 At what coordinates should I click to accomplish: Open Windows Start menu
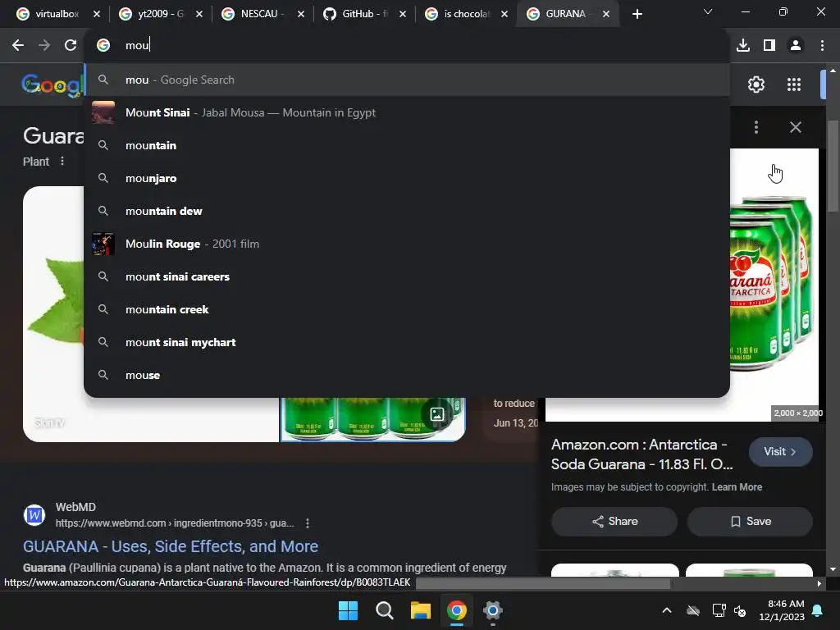(348, 610)
